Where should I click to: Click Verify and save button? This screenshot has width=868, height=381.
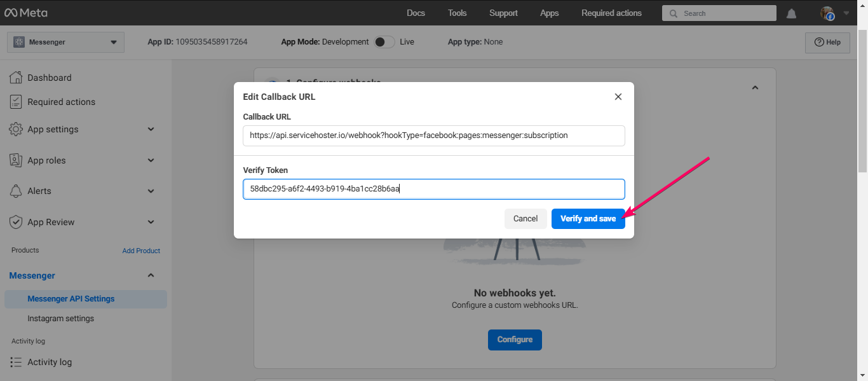click(x=588, y=219)
